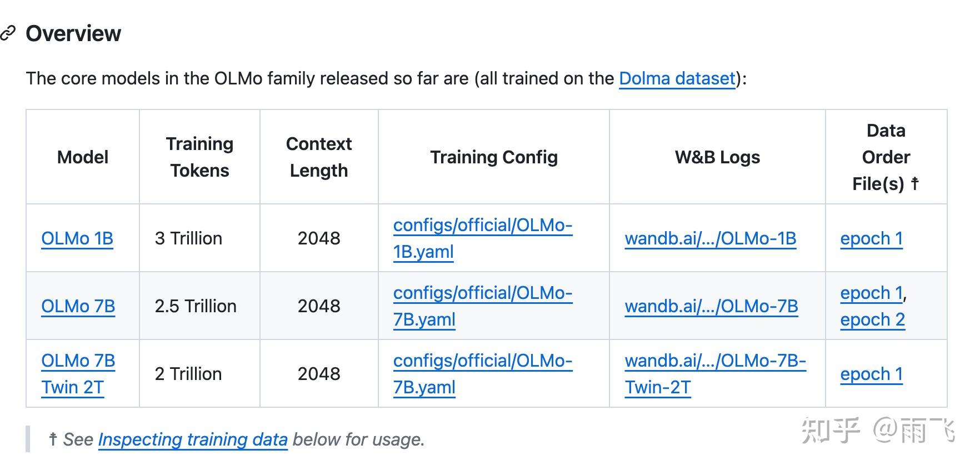Open the OLMo-1B.yaml training config link

pyautogui.click(x=482, y=238)
